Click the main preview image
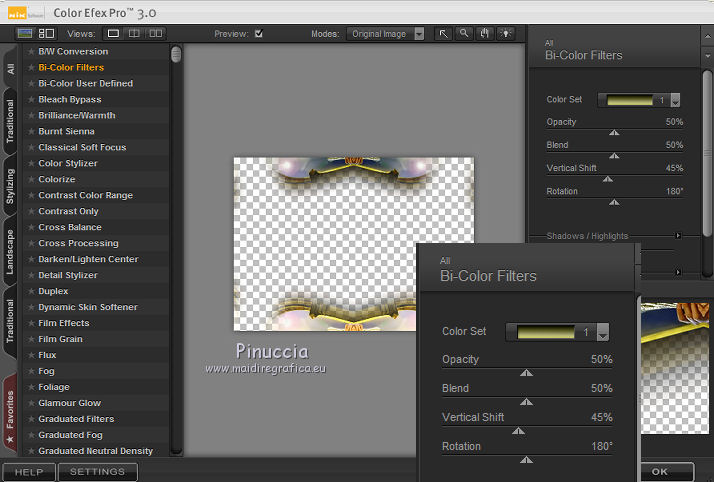Screen dimensions: 714x482 (353, 244)
